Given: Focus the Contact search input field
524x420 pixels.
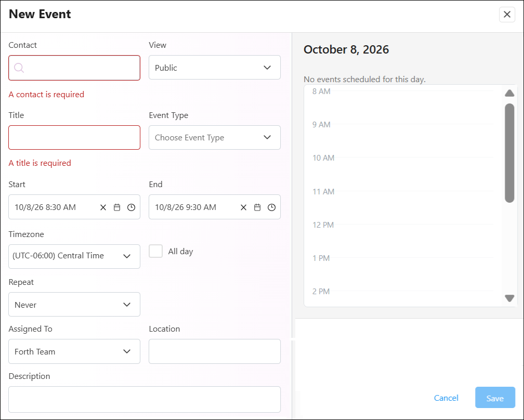Looking at the screenshot, I should (x=74, y=68).
